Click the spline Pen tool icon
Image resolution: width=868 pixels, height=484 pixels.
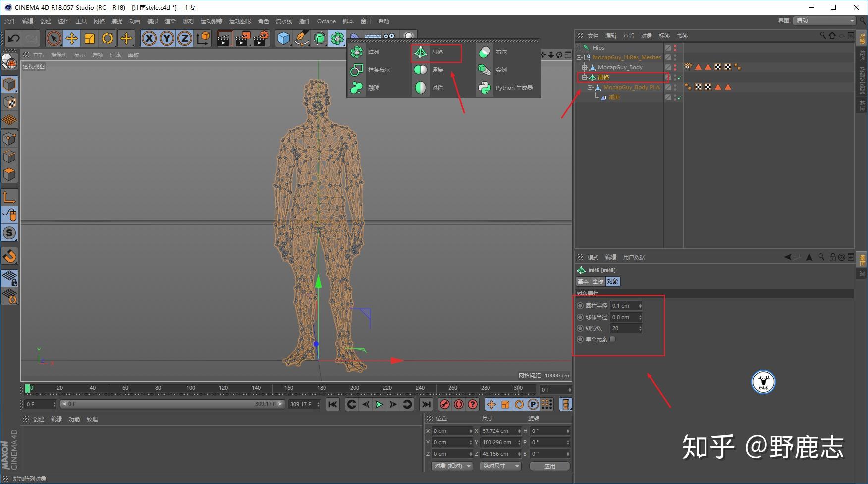point(301,38)
